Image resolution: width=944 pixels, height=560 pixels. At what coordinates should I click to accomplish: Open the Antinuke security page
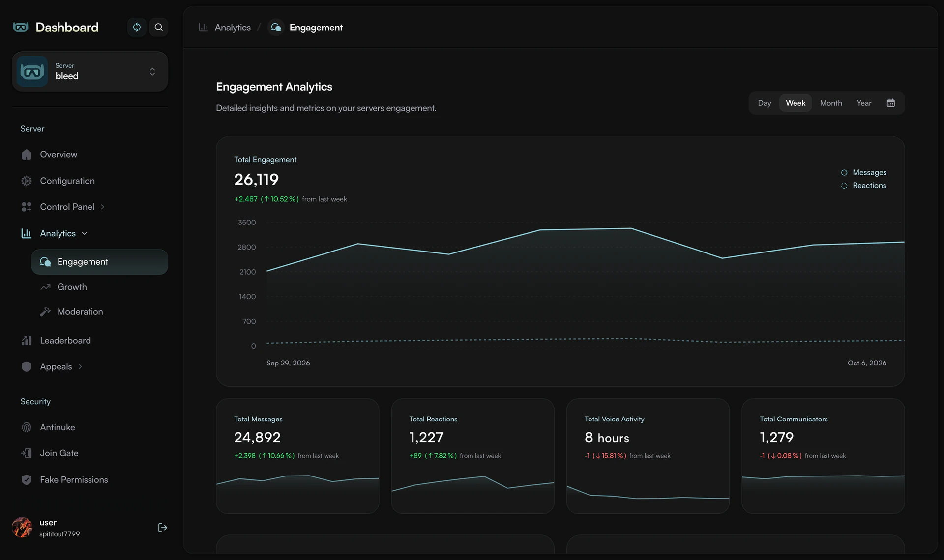click(58, 427)
